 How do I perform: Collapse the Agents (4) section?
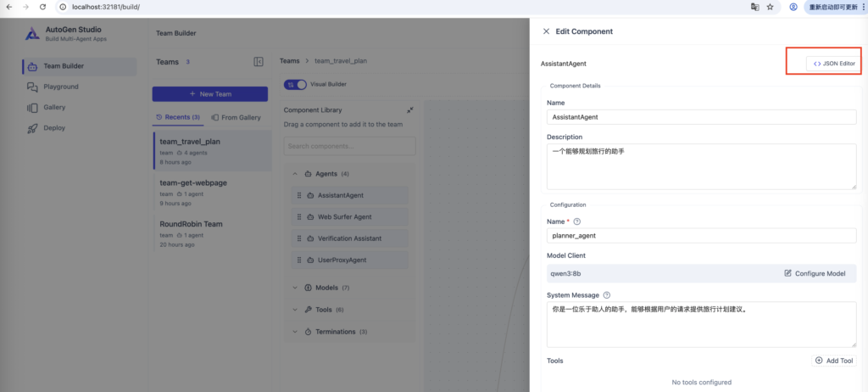tap(295, 174)
